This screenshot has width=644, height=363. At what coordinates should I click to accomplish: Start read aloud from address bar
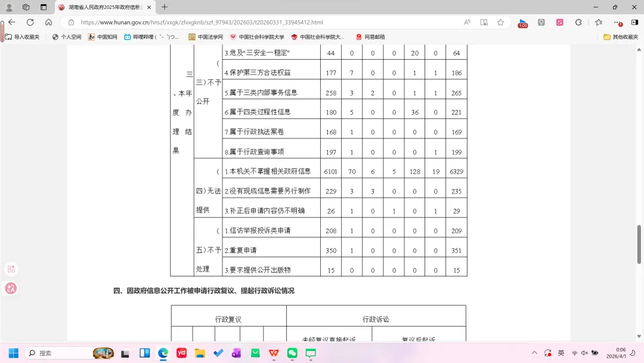(467, 22)
